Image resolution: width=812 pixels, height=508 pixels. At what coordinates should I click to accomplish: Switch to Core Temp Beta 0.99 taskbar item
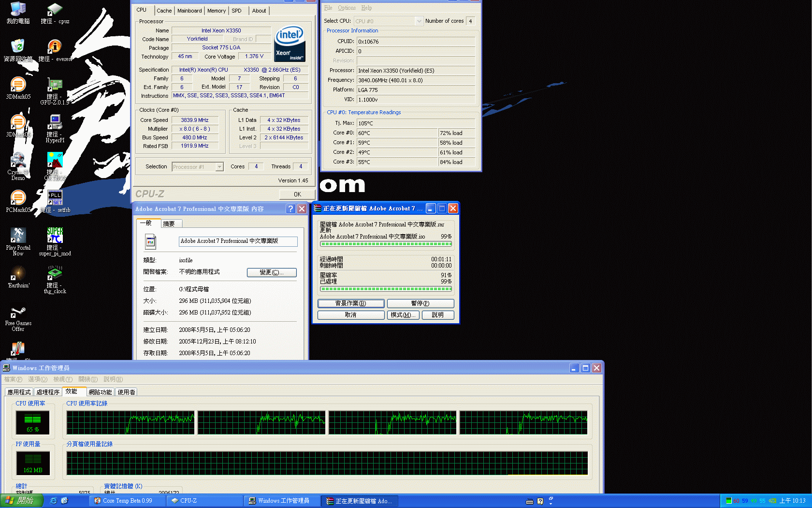(127, 501)
